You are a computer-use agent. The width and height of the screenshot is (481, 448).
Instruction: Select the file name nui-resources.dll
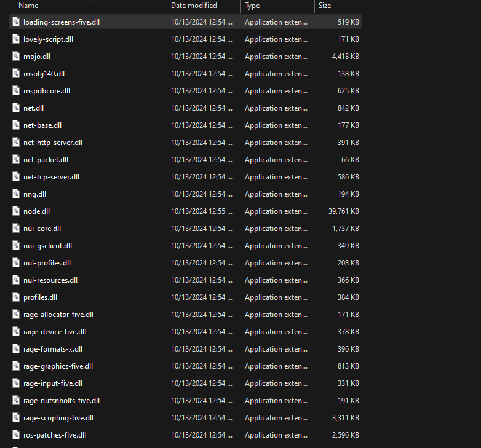tap(50, 280)
